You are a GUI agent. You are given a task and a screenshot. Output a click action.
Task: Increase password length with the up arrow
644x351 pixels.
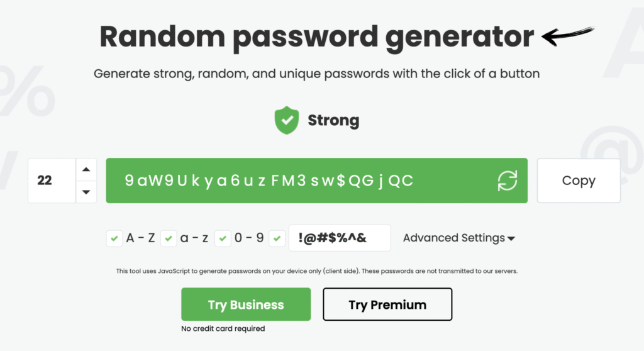[x=86, y=169]
